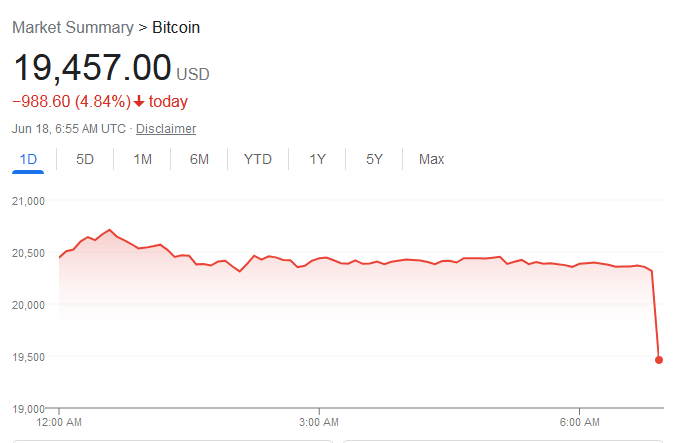Open the 1M chart range

point(142,159)
